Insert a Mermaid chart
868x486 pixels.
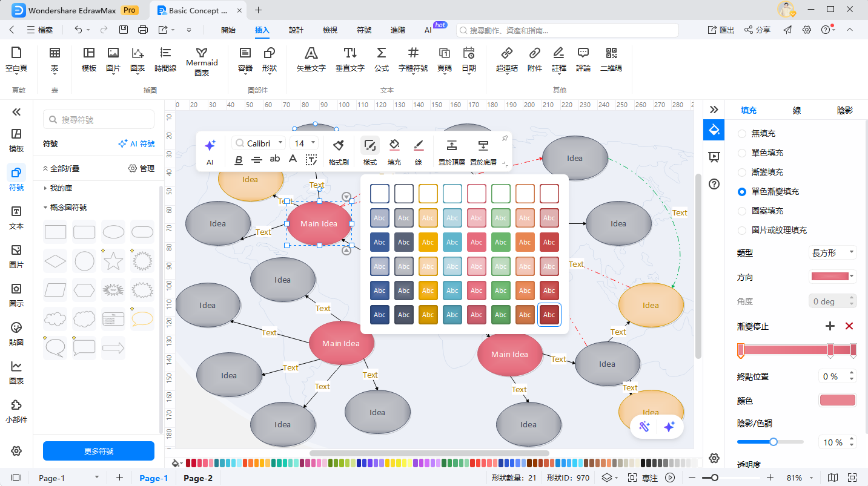pyautogui.click(x=202, y=61)
